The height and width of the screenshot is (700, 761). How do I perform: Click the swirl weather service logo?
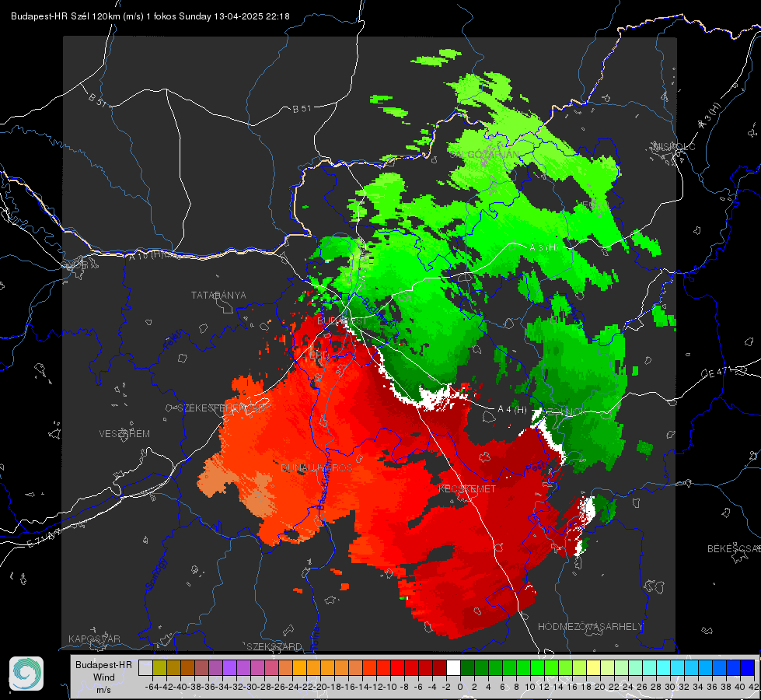click(x=26, y=674)
